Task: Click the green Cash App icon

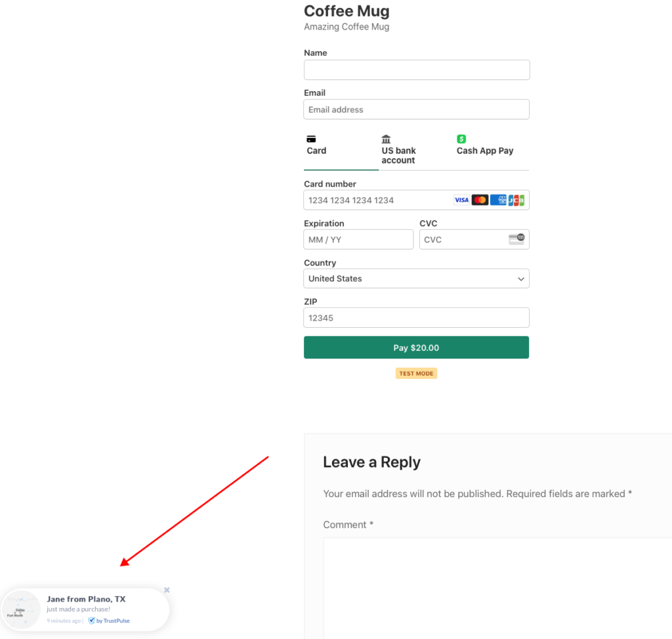Action: point(461,139)
